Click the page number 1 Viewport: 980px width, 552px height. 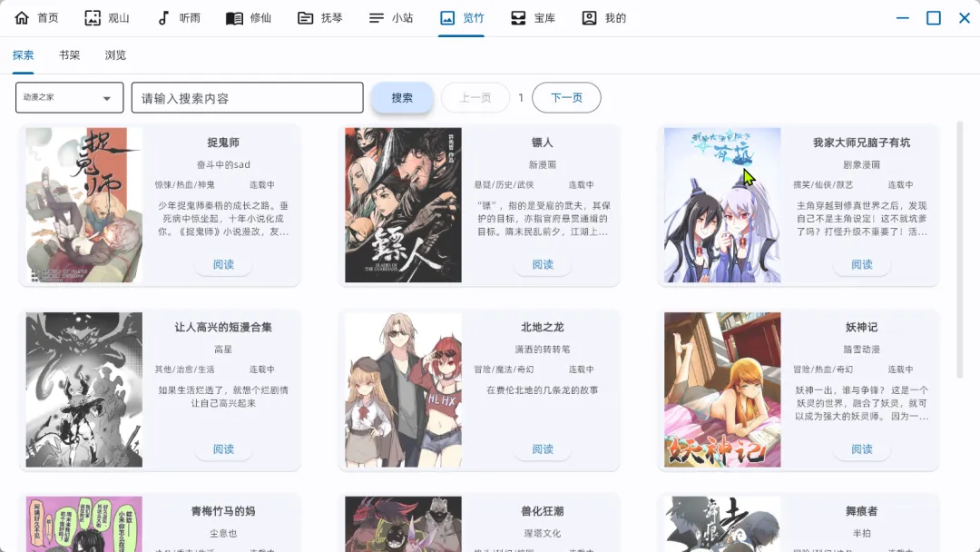(521, 97)
